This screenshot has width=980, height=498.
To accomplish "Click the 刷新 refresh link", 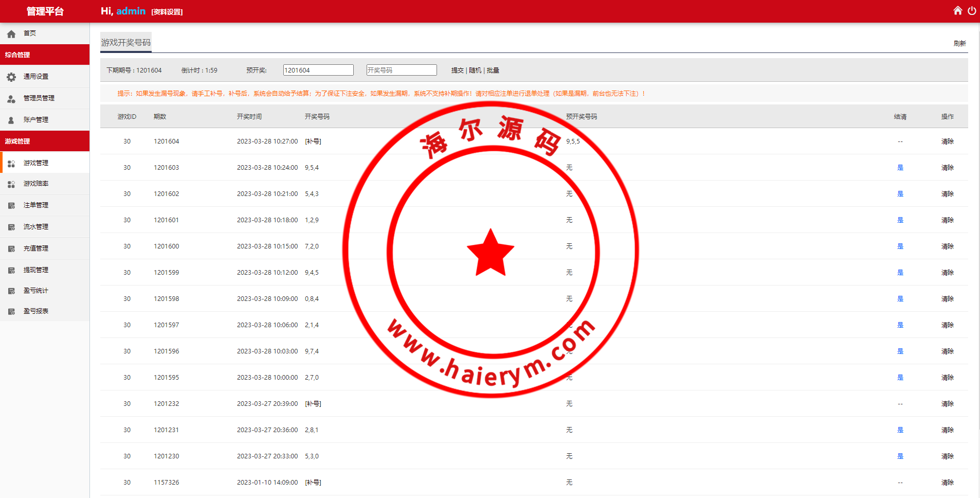I will tap(959, 44).
